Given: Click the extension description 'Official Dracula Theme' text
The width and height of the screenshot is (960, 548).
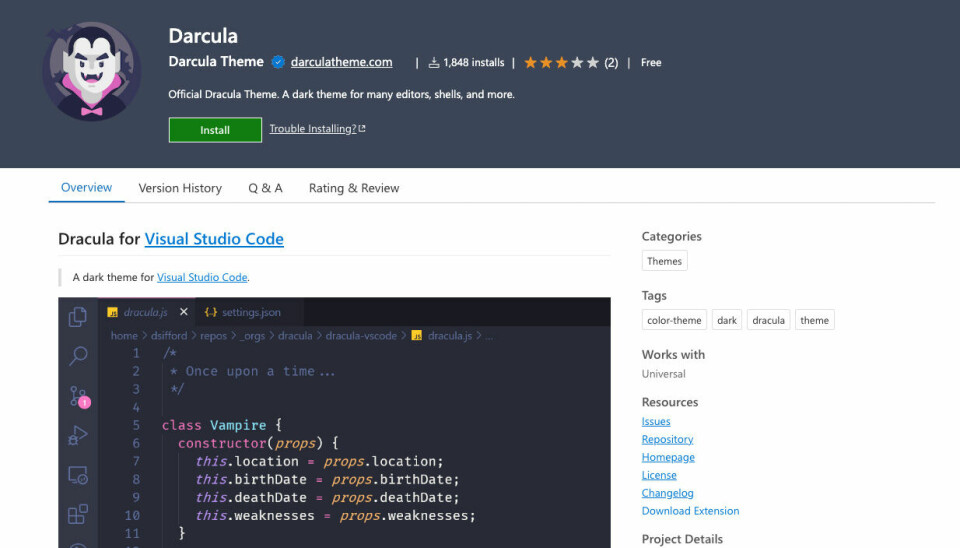Looking at the screenshot, I should point(342,94).
